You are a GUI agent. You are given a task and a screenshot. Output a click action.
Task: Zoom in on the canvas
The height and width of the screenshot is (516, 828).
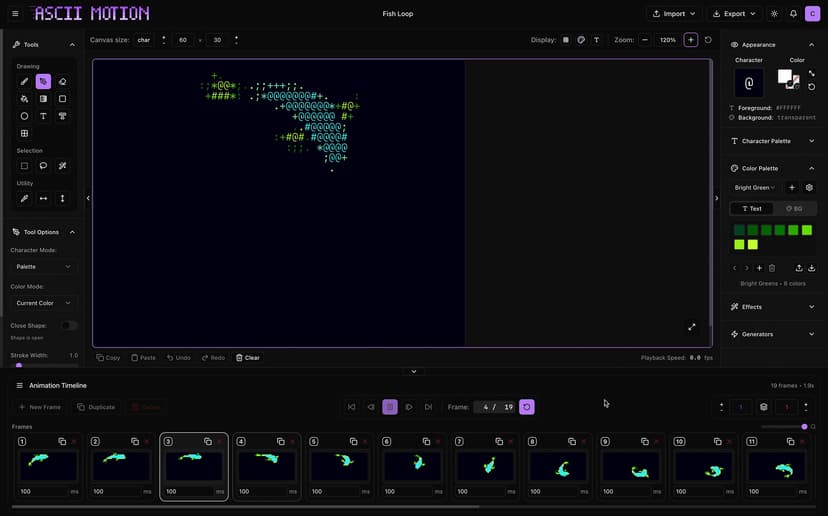[691, 40]
